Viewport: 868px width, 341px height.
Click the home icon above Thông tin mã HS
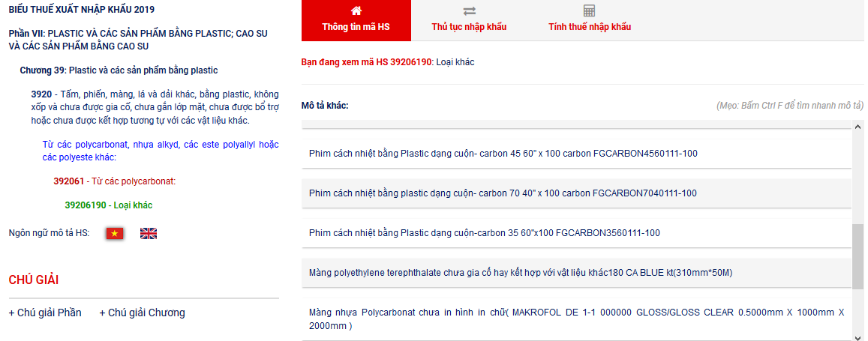coord(356,10)
